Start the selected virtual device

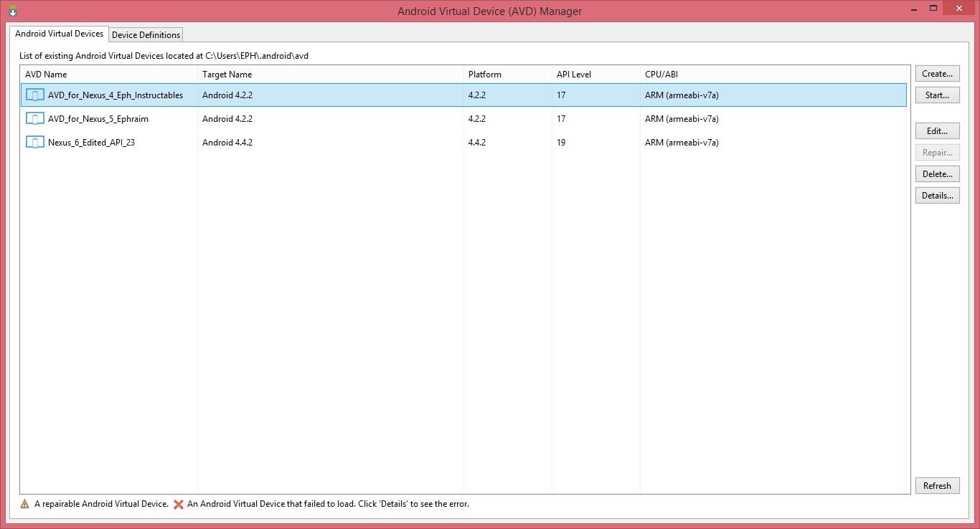[x=937, y=95]
